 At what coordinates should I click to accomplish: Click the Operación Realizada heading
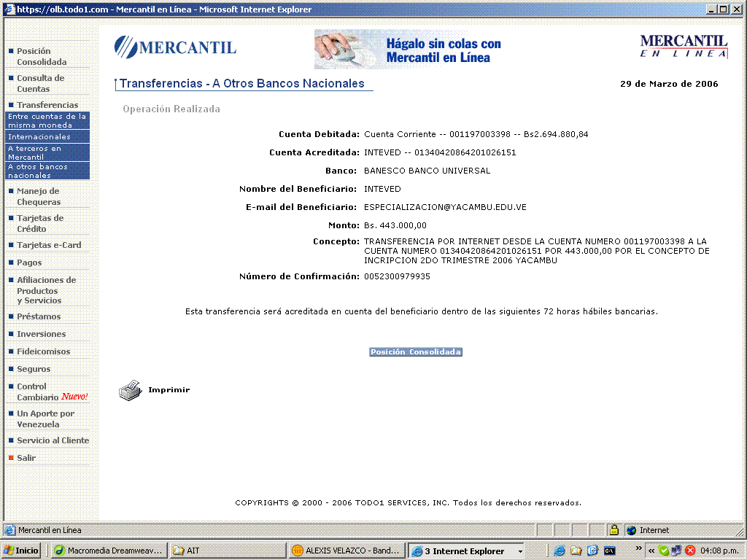[171, 109]
